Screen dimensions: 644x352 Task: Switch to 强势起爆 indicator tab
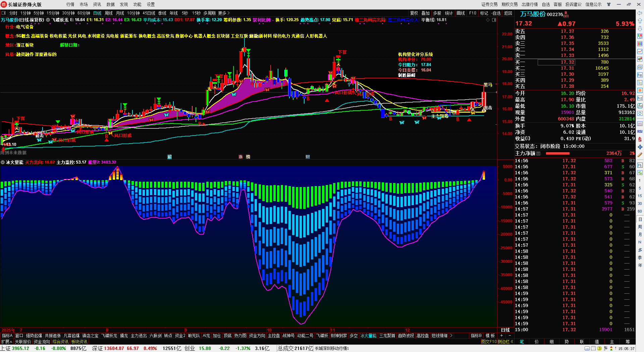(34, 336)
